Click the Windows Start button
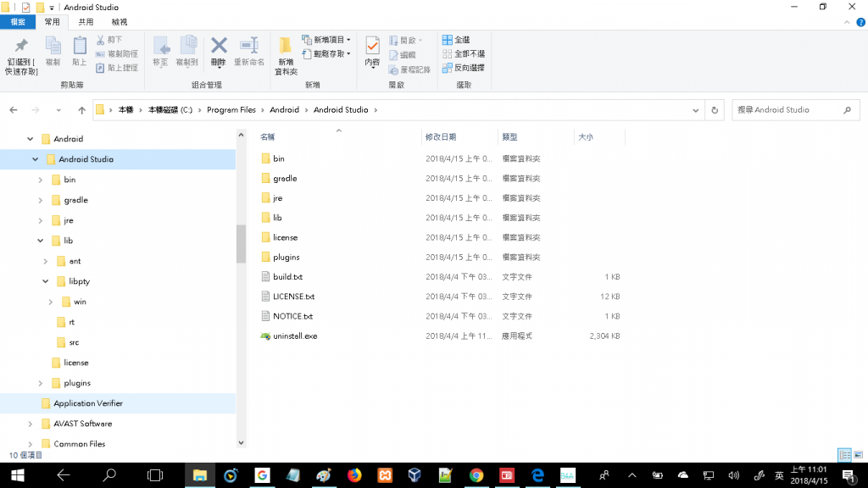Viewport: 868px width, 488px height. [17, 475]
